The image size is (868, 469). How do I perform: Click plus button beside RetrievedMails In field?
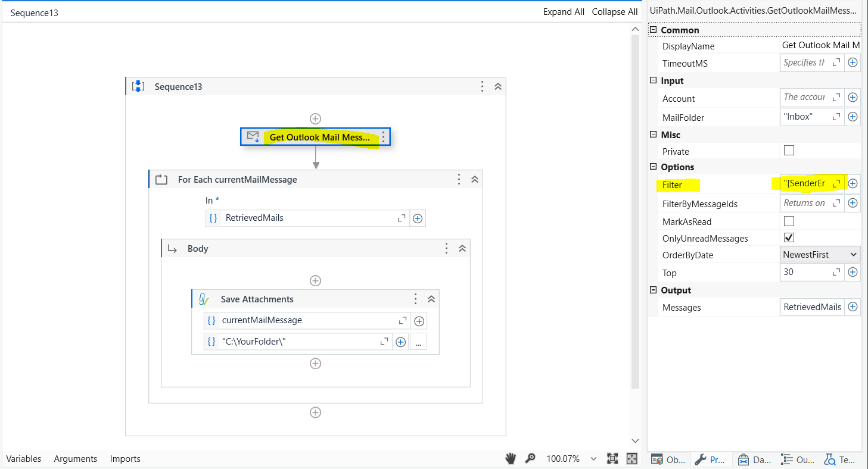[x=418, y=218]
